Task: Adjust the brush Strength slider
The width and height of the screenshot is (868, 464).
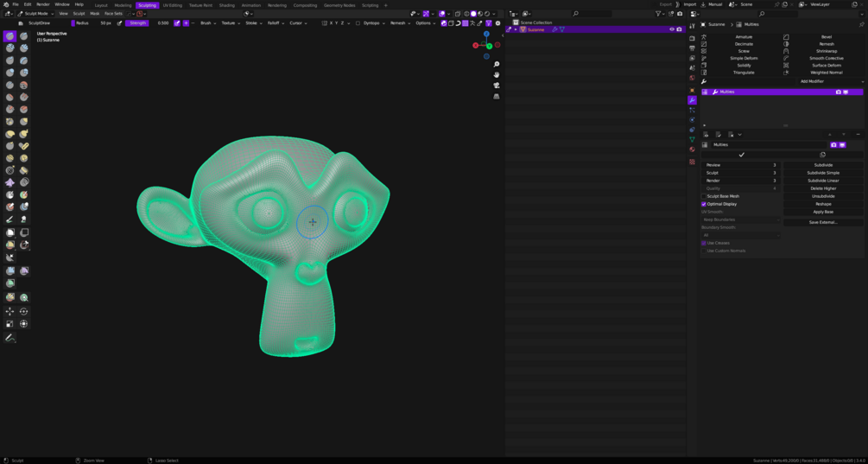Action: click(x=149, y=23)
